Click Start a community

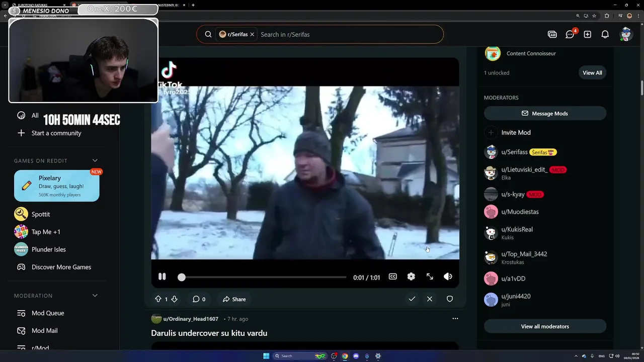click(56, 133)
